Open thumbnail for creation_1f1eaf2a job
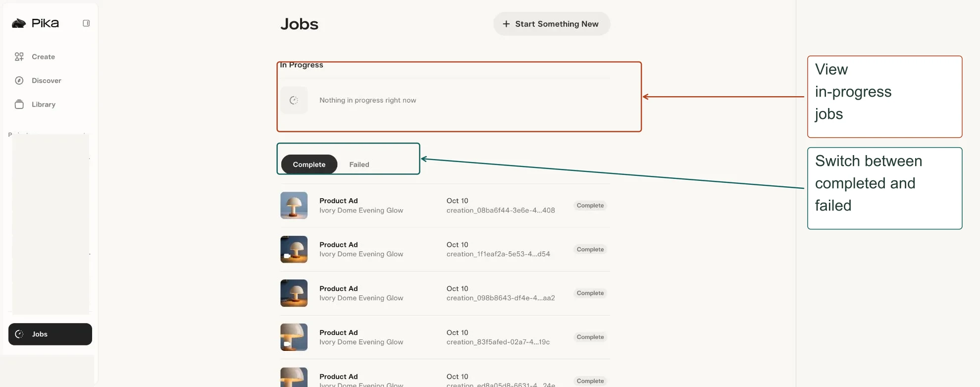The image size is (980, 387). (x=294, y=249)
